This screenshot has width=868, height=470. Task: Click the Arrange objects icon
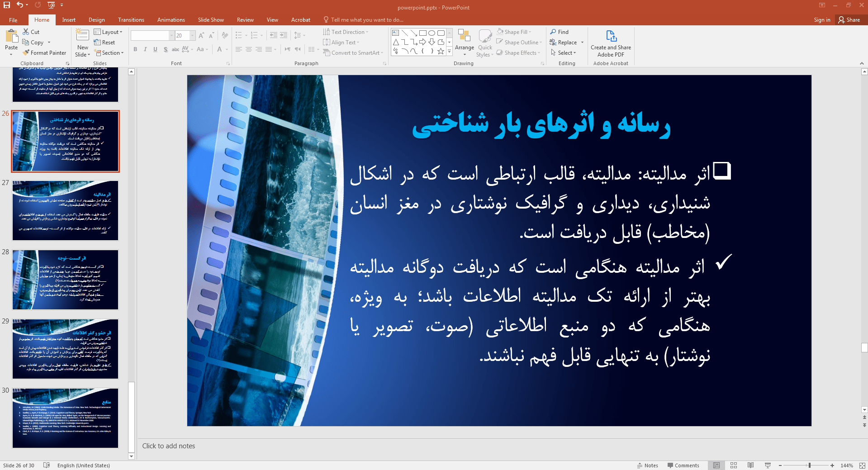pyautogui.click(x=464, y=35)
